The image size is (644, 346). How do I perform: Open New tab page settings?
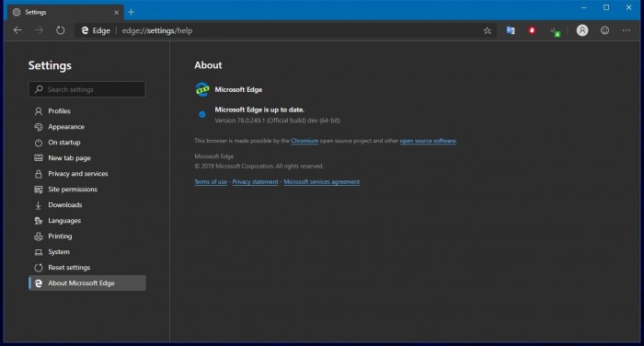(87, 157)
